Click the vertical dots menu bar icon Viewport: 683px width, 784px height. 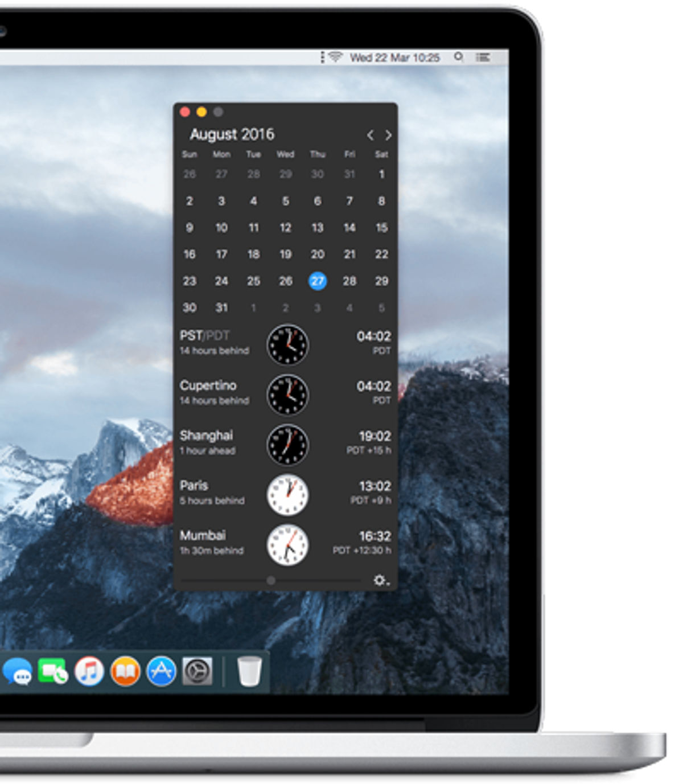pyautogui.click(x=322, y=57)
